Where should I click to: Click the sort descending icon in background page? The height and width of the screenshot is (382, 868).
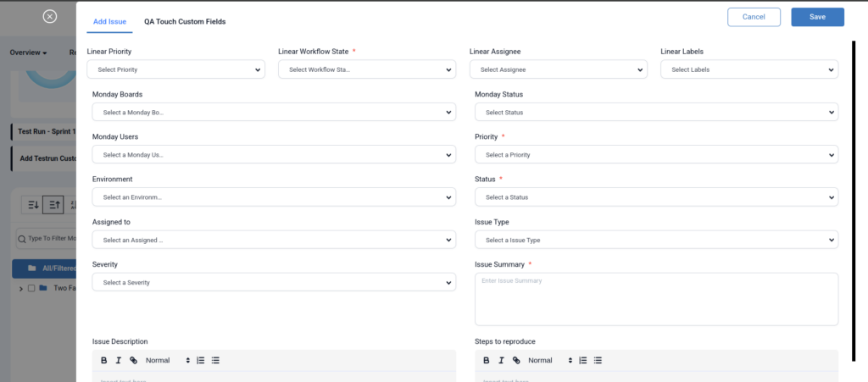[x=33, y=204]
